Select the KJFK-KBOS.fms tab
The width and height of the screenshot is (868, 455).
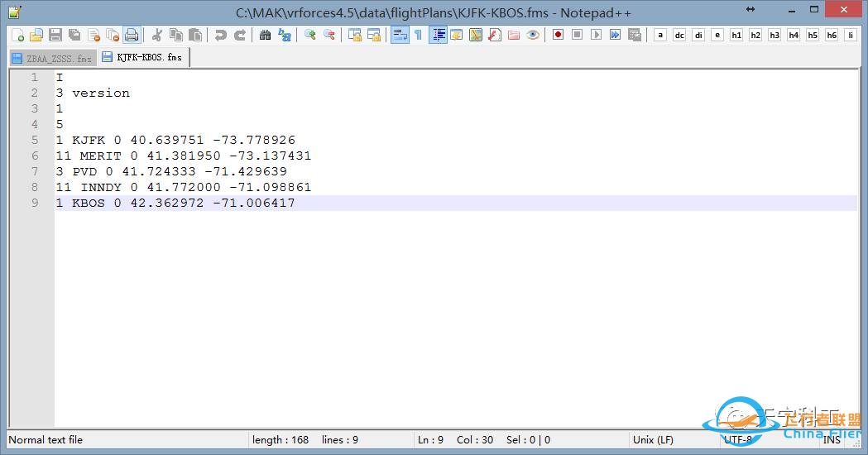tap(142, 58)
